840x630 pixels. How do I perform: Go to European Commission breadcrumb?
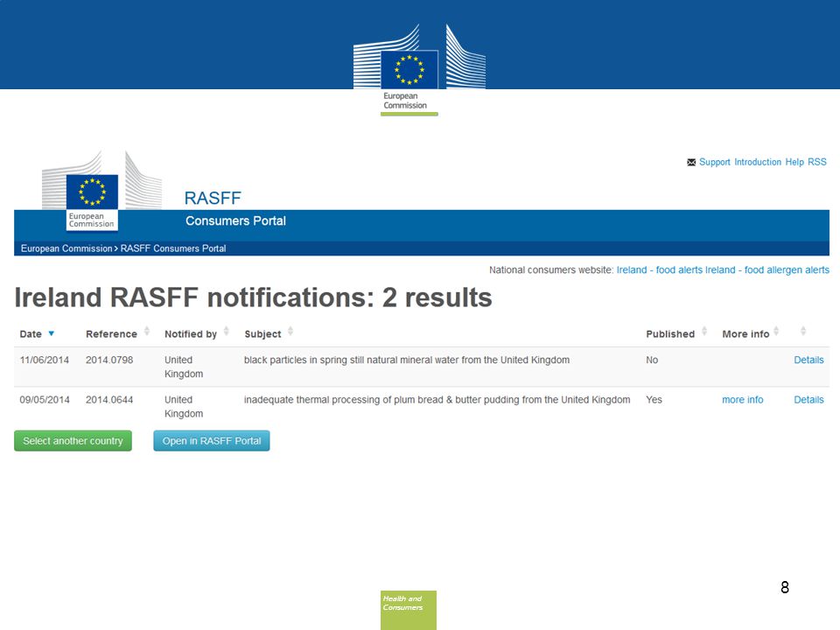[66, 248]
